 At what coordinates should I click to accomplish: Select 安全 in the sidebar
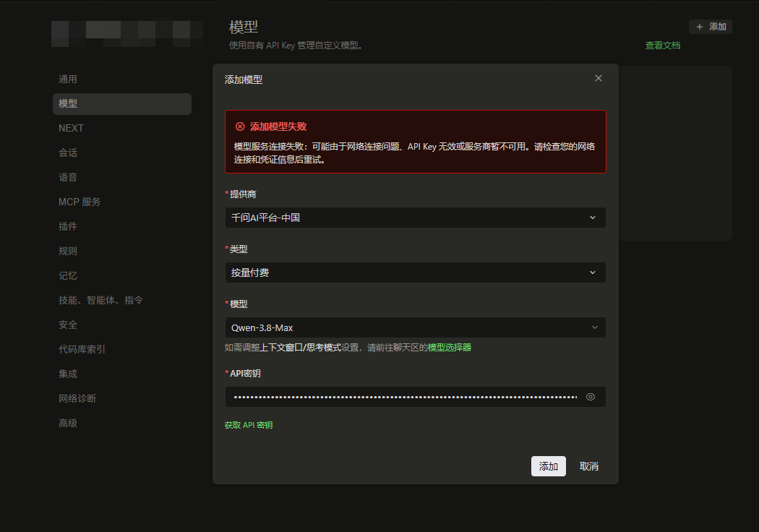pyautogui.click(x=68, y=325)
